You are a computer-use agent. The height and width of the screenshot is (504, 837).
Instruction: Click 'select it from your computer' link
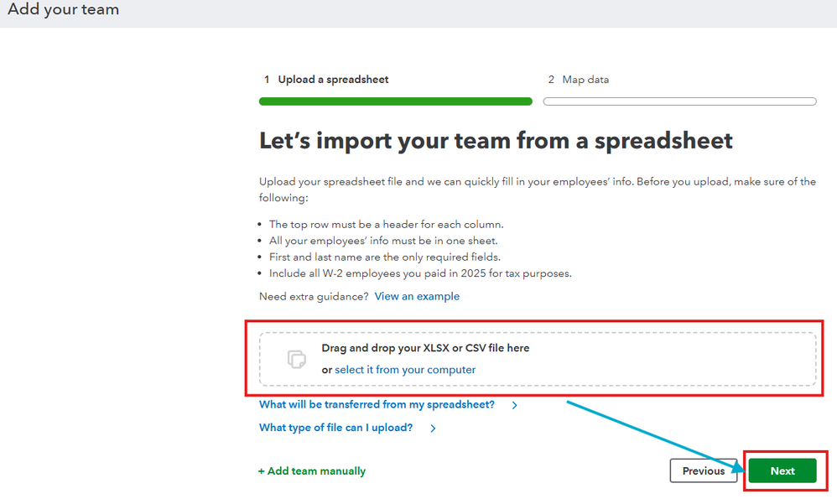[405, 370]
